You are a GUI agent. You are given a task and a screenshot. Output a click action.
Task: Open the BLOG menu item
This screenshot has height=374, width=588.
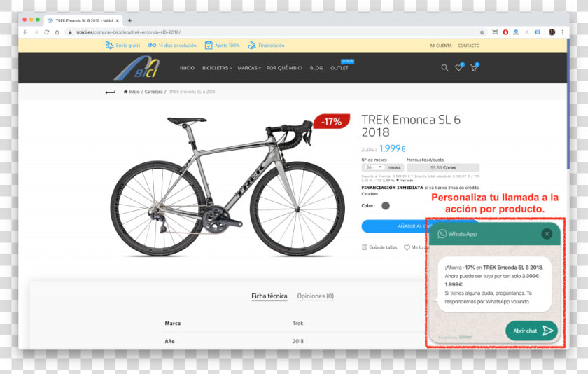click(316, 68)
